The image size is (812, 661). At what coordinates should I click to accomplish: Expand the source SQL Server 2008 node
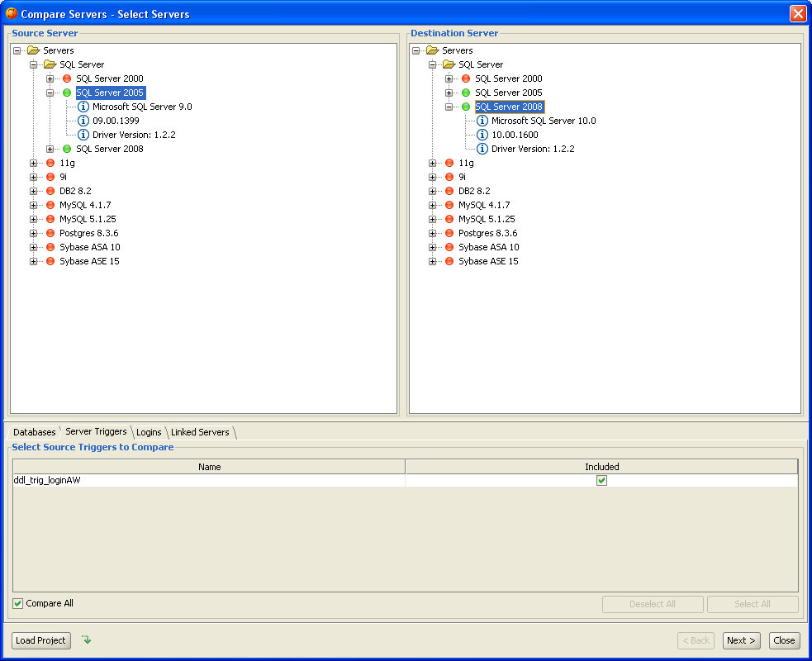tap(50, 150)
